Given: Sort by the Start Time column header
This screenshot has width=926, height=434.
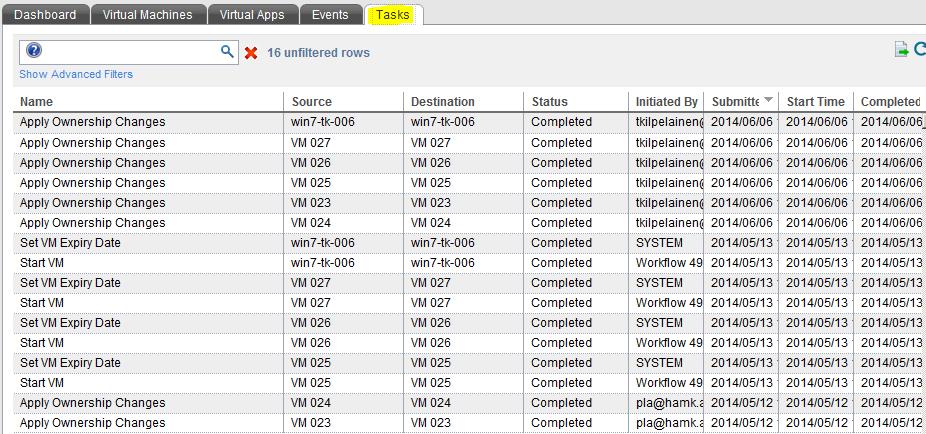Looking at the screenshot, I should [816, 102].
